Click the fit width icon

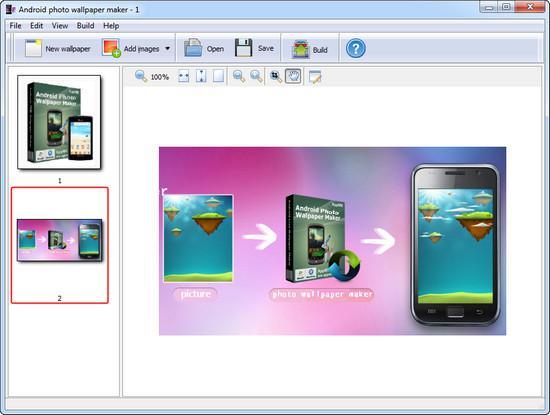tap(183, 76)
